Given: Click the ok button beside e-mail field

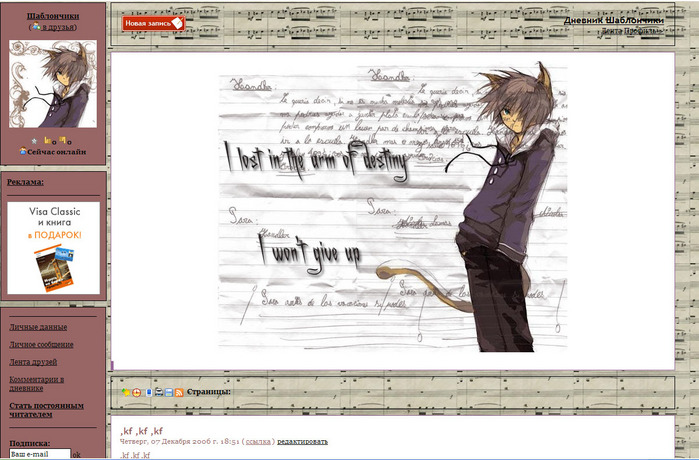Looking at the screenshot, I should 76,455.
